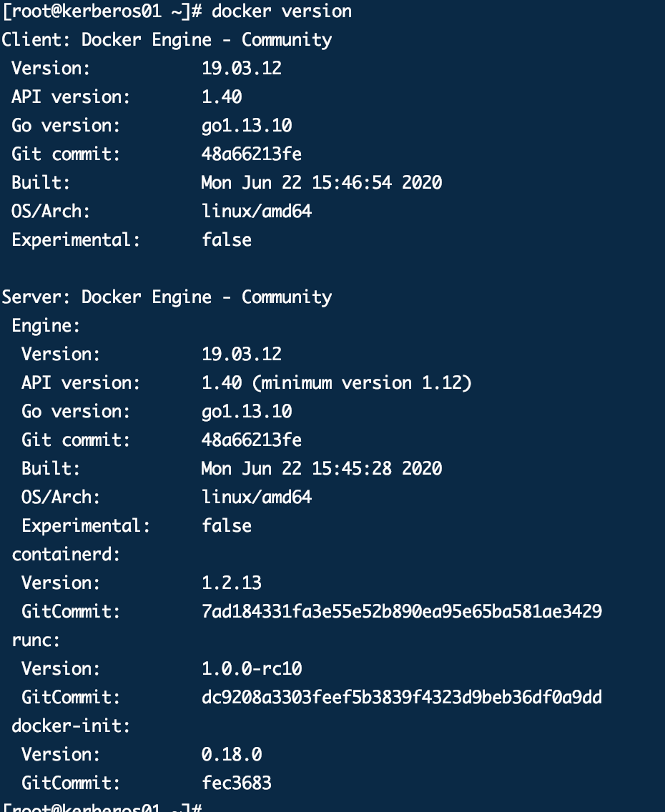Click the Server OS/Arch linux/amd64 value
This screenshot has height=812, width=665.
point(257,497)
